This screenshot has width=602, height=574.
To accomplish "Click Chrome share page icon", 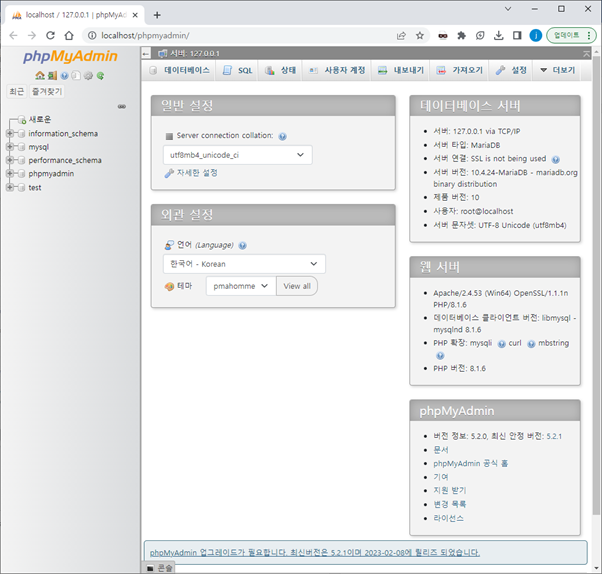I will coord(401,36).
